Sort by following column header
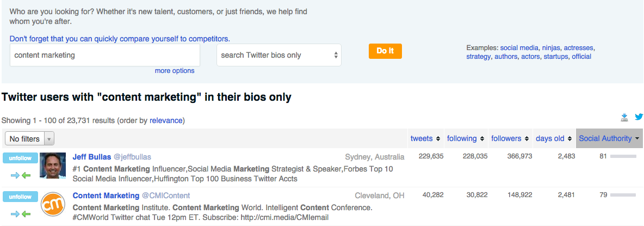 (x=465, y=138)
